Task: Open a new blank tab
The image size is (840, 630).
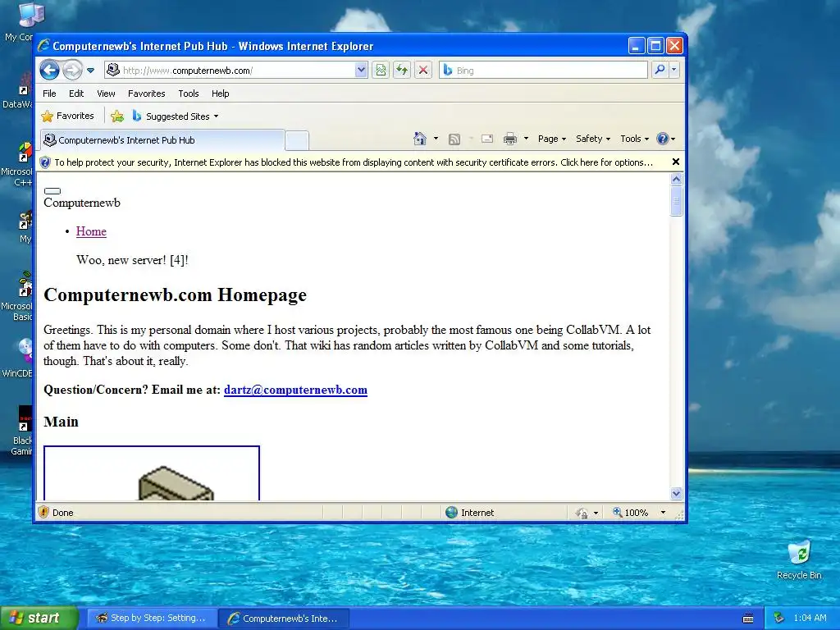Action: [297, 141]
